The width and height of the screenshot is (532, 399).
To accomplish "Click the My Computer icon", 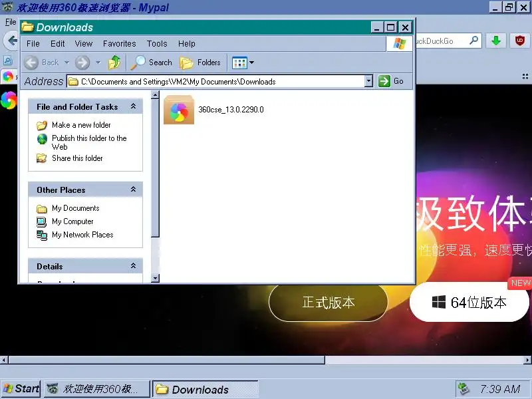I will tap(42, 222).
